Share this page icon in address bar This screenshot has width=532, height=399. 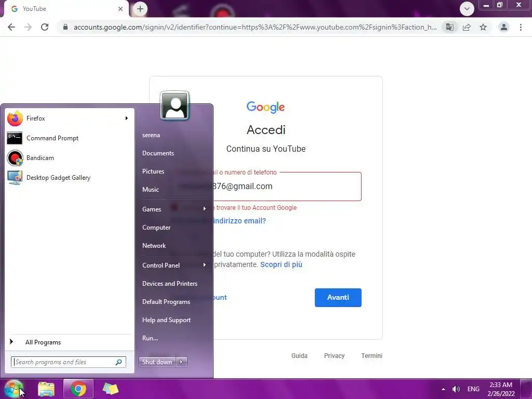[x=467, y=27]
